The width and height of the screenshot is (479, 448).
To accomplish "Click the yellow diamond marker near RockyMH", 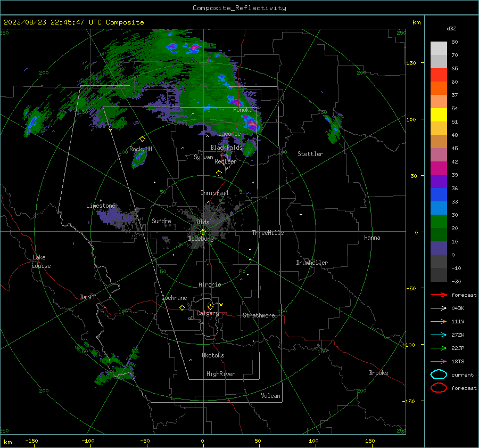I will 142,139.
